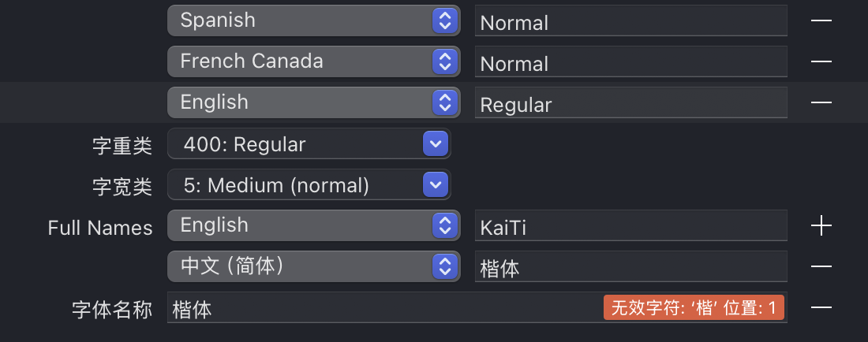Expand the 字宽类 5: Medium dropdown

(x=309, y=185)
